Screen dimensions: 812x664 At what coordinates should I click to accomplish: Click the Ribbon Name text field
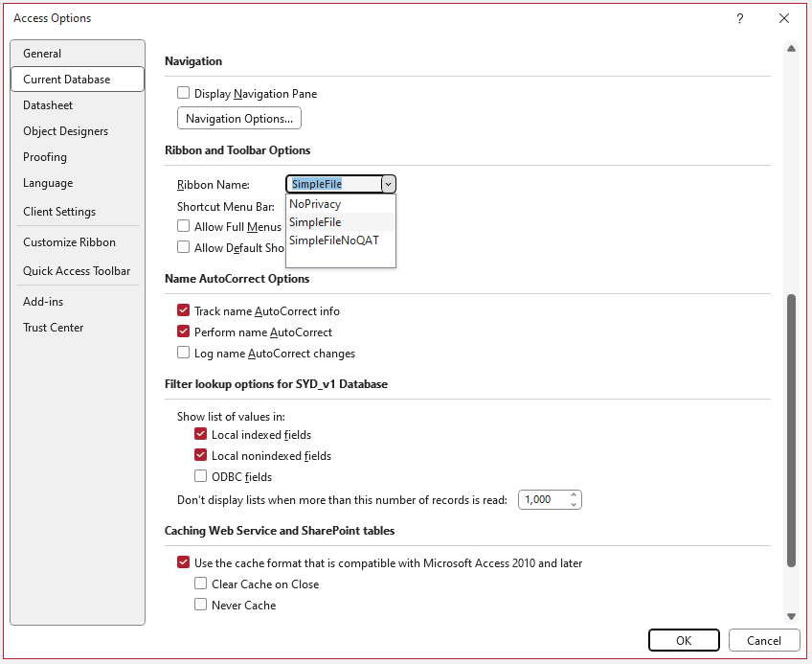click(x=334, y=184)
